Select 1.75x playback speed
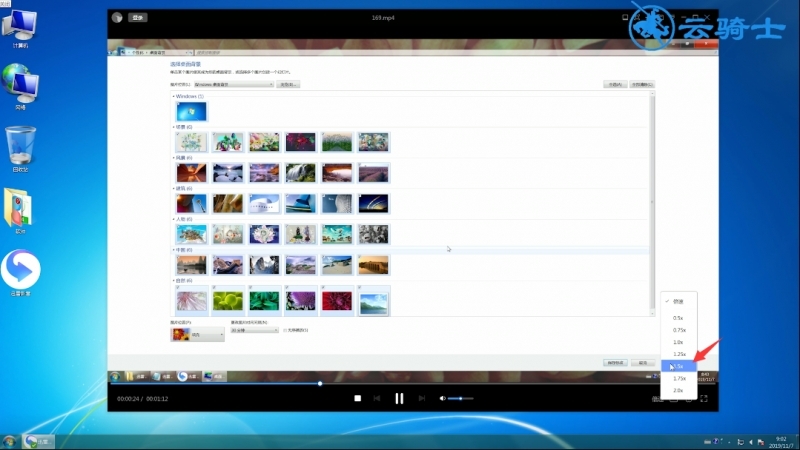Screen dimensions: 800x450 point(679,379)
